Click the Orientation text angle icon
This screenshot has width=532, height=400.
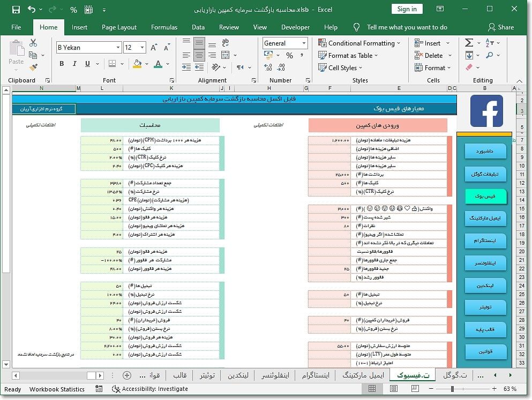pos(216,67)
